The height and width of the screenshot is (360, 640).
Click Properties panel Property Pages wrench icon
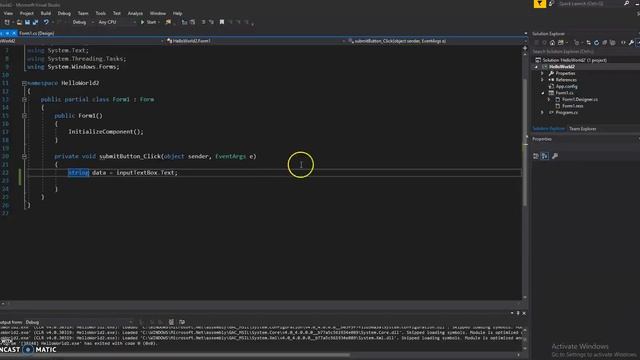coord(555,156)
